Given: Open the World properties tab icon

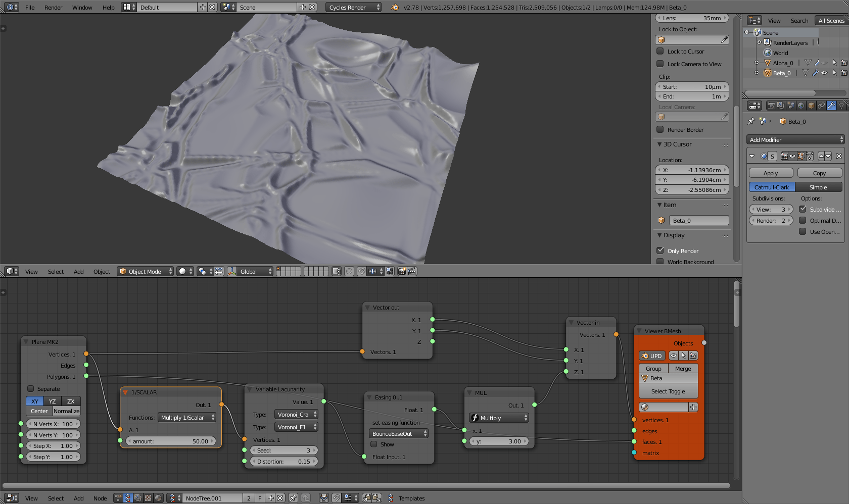Looking at the screenshot, I should (801, 106).
